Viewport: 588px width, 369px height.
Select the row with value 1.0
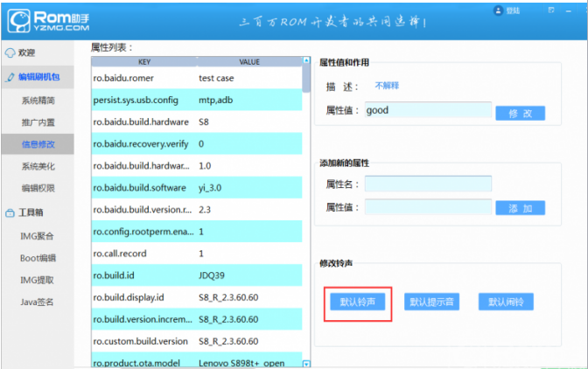197,165
